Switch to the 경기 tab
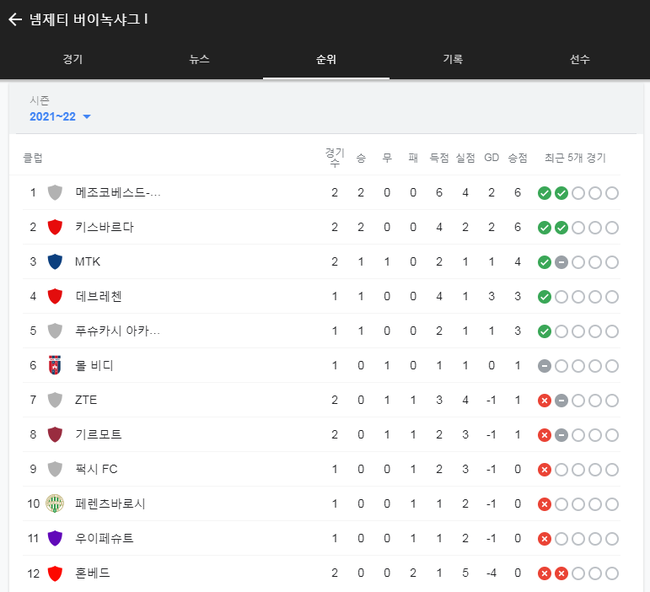650x592 pixels. pyautogui.click(x=73, y=59)
